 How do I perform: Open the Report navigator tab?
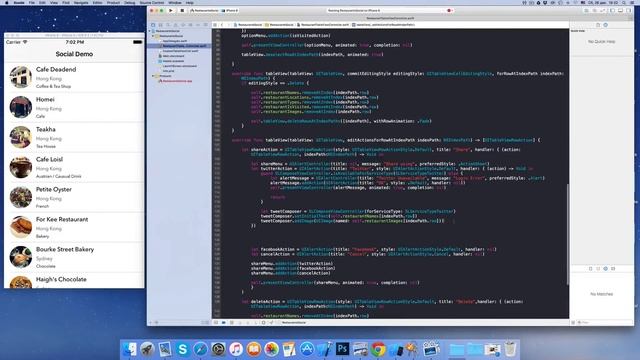coord(205,25)
